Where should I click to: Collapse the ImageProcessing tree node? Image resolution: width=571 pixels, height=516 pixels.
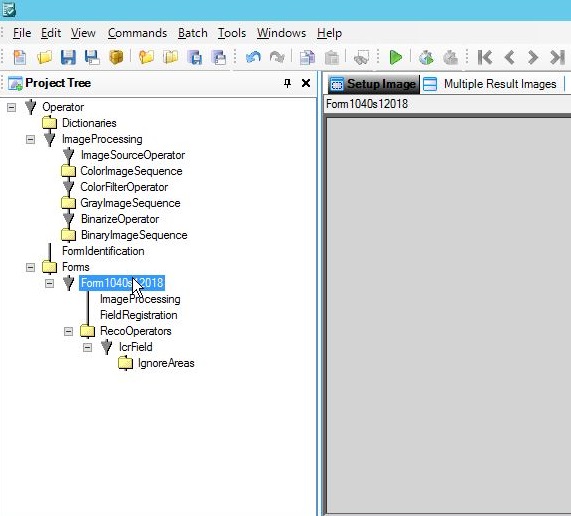pyautogui.click(x=31, y=139)
